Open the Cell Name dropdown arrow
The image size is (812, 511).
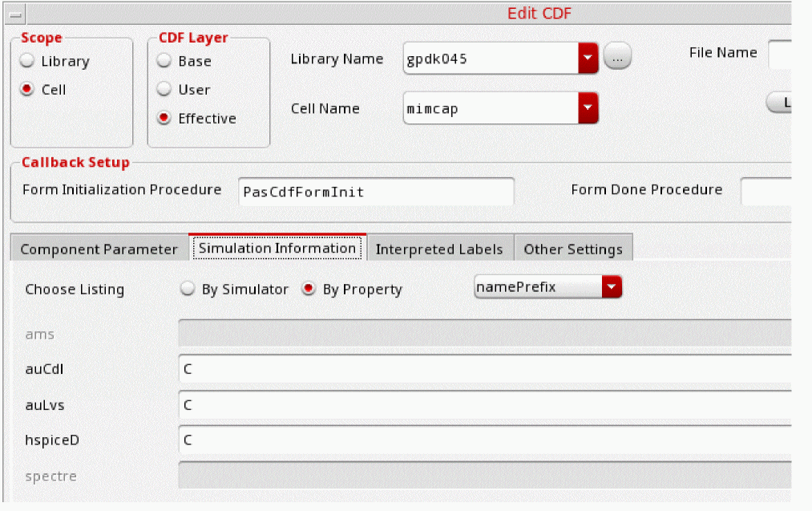tap(588, 107)
